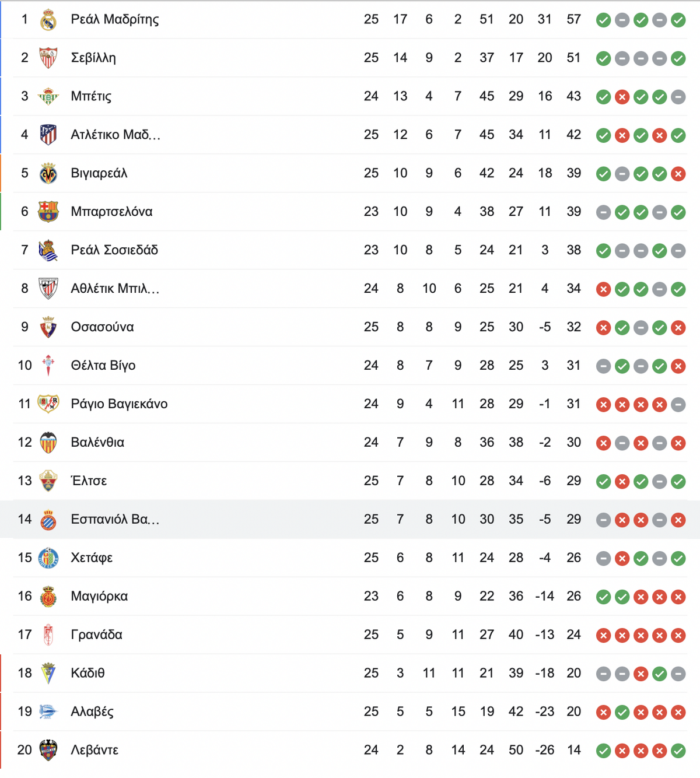The width and height of the screenshot is (700, 778).
Task: Click the Sevilla club crest
Action: coord(48,58)
